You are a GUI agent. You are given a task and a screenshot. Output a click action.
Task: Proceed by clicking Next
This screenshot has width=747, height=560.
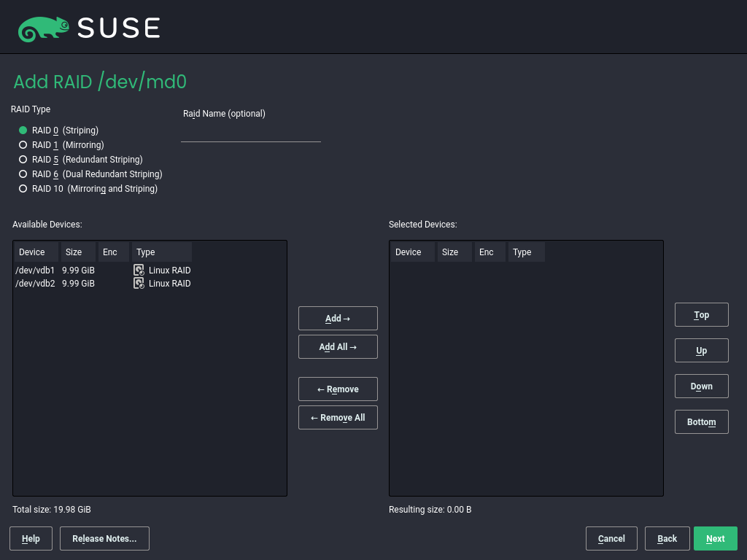point(715,538)
